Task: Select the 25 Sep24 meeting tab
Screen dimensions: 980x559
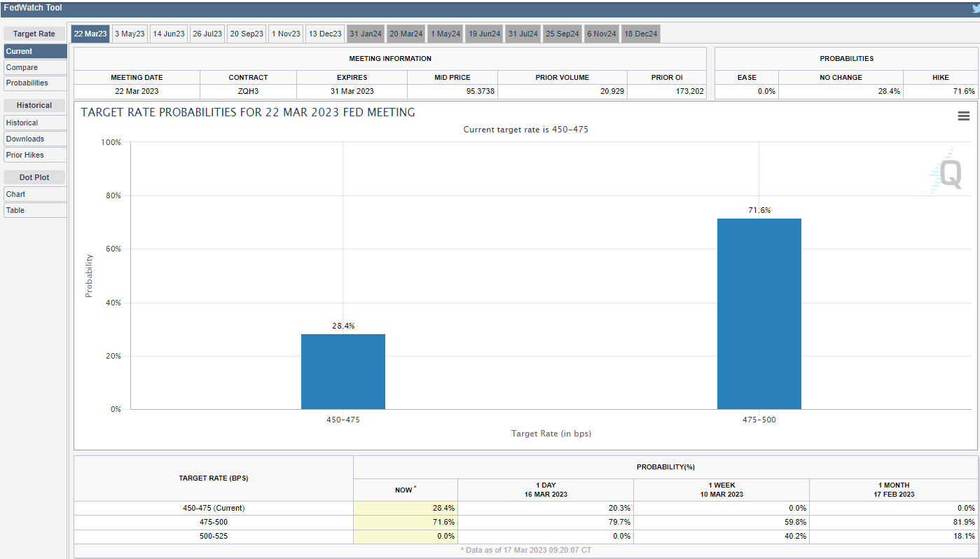Action: (x=562, y=33)
